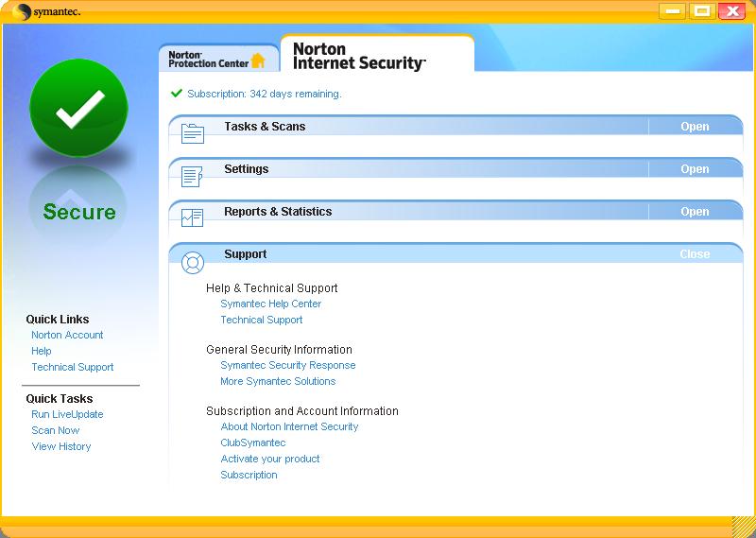Screen dimensions: 756x538
Task: Click the Reports & Statistics chart icon
Action: click(192, 218)
